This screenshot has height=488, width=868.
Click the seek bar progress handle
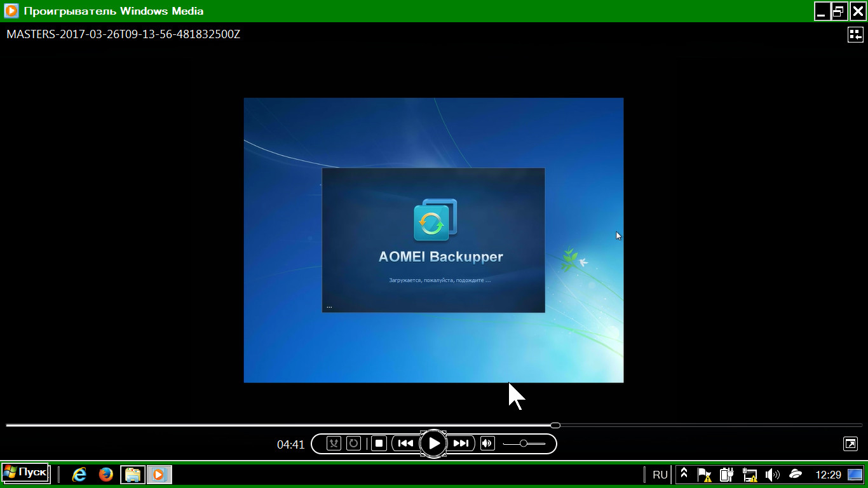pos(555,425)
